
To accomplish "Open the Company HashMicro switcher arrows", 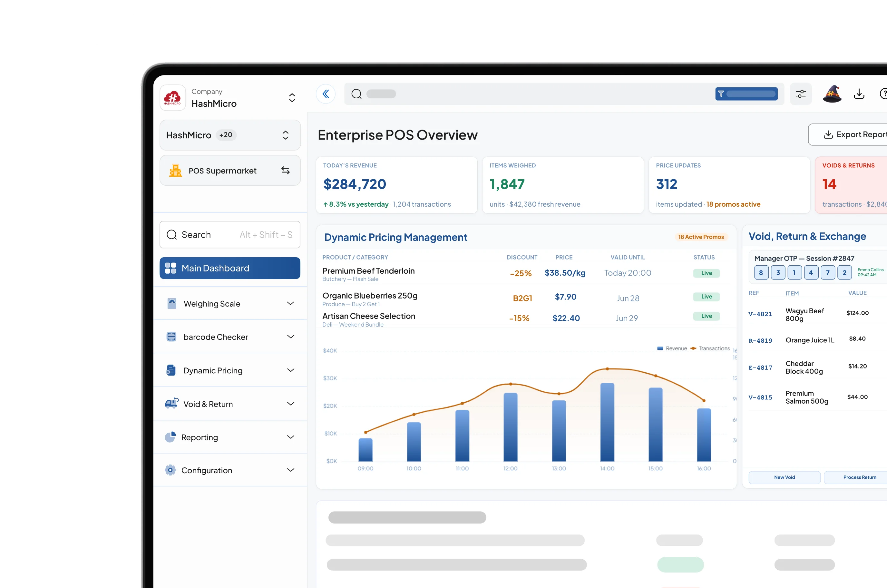I will 292,98.
